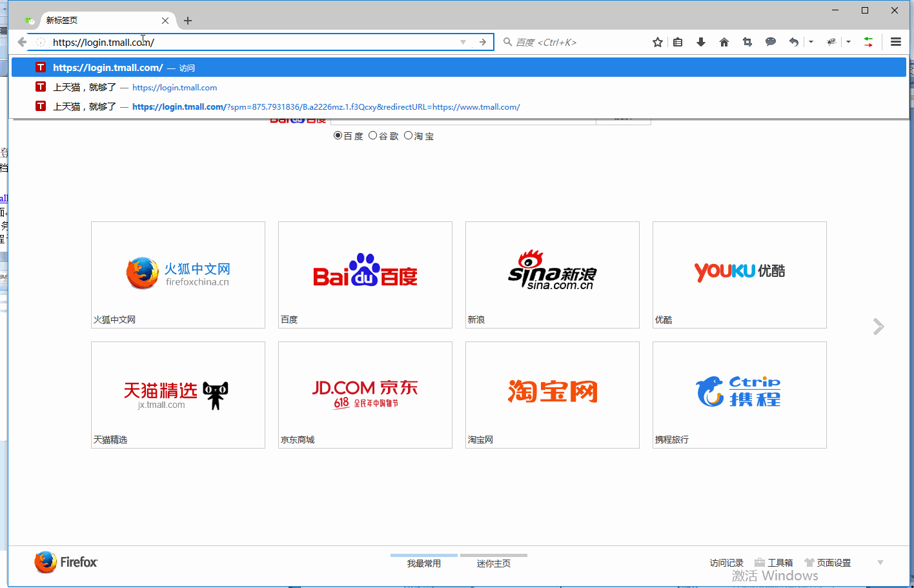Open the 优酷 Youku tile
This screenshot has height=588, width=914.
coord(740,275)
